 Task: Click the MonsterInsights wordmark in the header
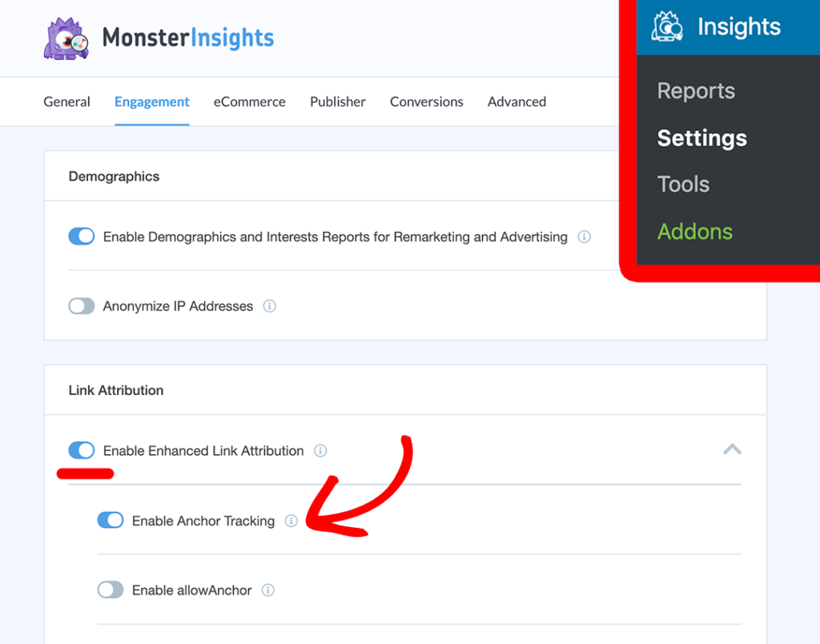pos(188,38)
